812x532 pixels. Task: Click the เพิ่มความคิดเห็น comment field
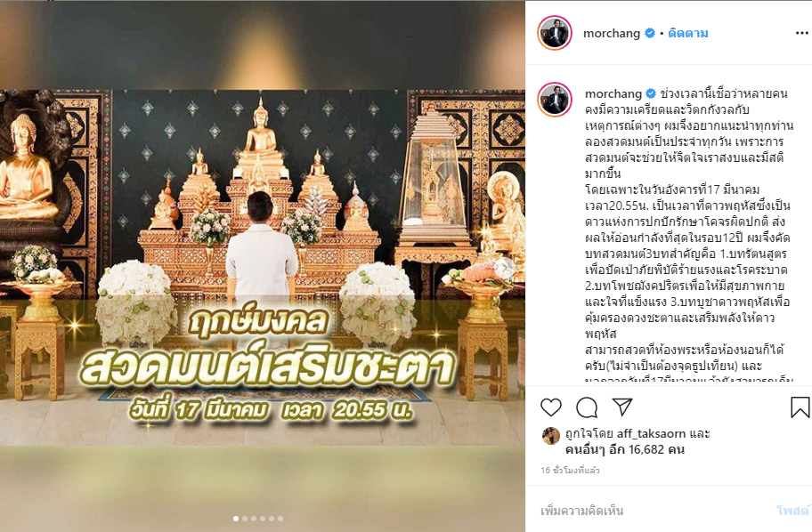tap(653, 511)
